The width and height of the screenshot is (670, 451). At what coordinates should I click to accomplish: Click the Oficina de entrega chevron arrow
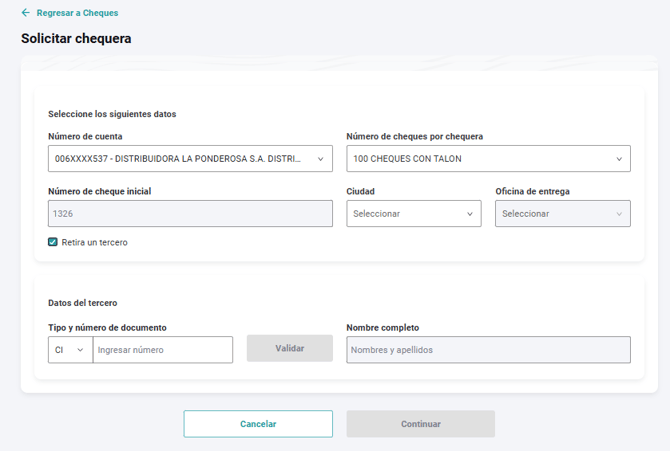(x=619, y=213)
